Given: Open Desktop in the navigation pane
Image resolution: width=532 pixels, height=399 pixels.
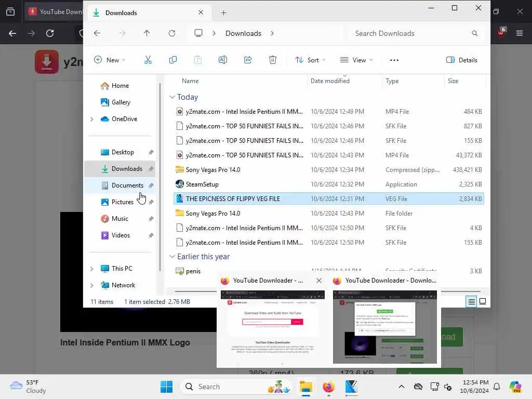Looking at the screenshot, I should tap(123, 152).
